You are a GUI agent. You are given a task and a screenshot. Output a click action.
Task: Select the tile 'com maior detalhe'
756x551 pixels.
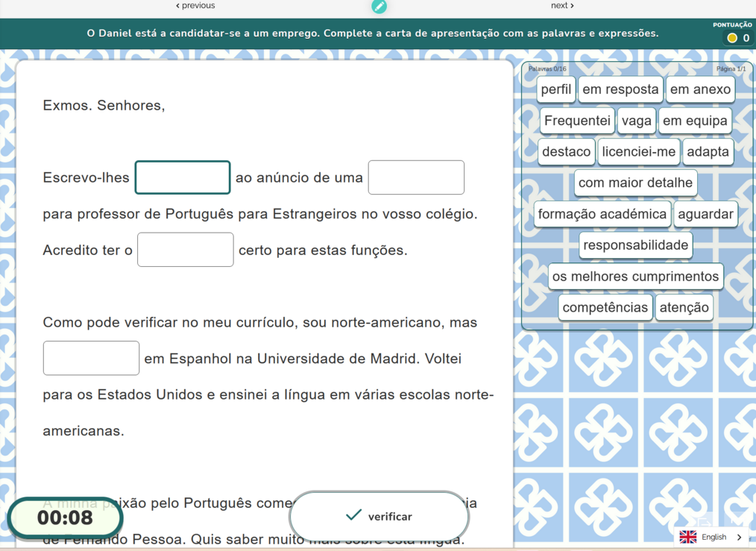pos(635,183)
